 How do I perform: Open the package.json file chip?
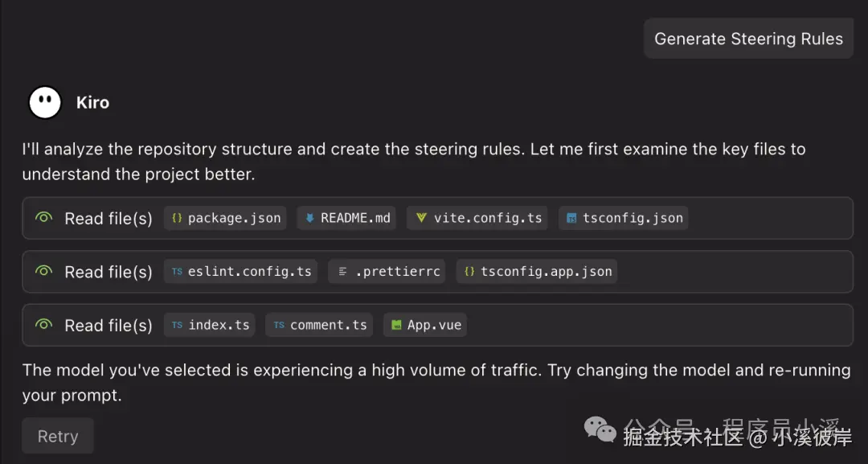[226, 218]
